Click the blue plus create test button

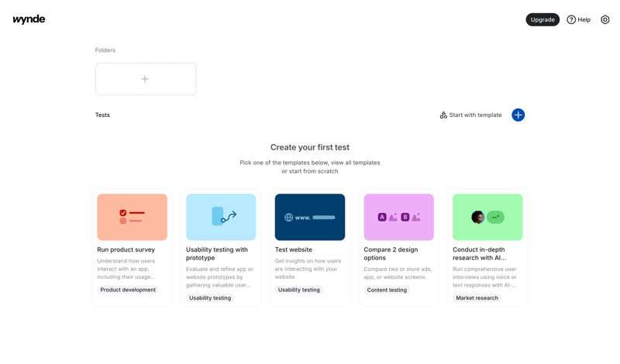click(x=518, y=115)
